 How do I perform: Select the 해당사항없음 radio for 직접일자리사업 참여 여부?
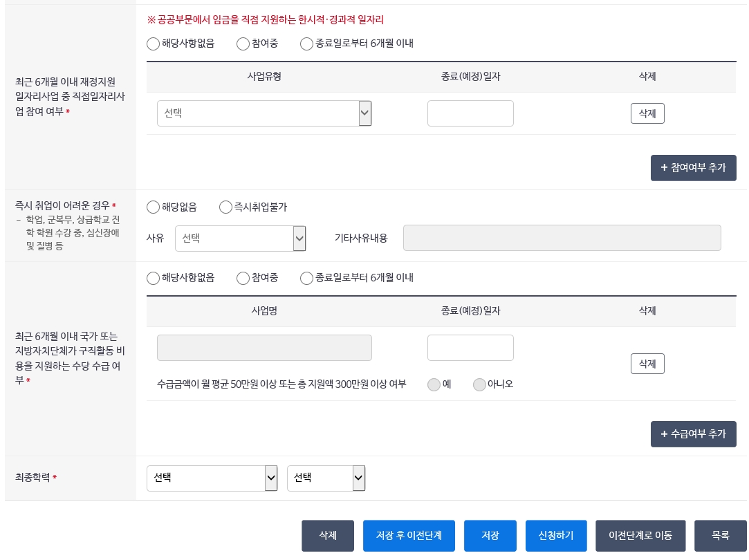pos(153,44)
